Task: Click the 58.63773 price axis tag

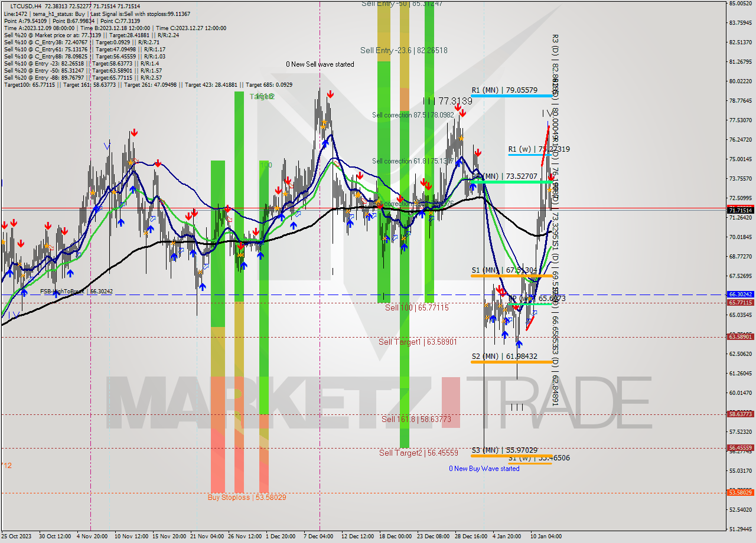Action: (x=740, y=414)
